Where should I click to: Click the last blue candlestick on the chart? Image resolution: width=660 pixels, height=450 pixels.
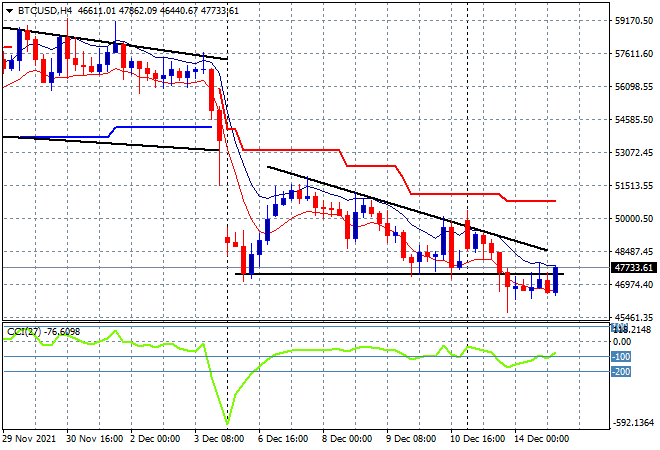pyautogui.click(x=556, y=280)
